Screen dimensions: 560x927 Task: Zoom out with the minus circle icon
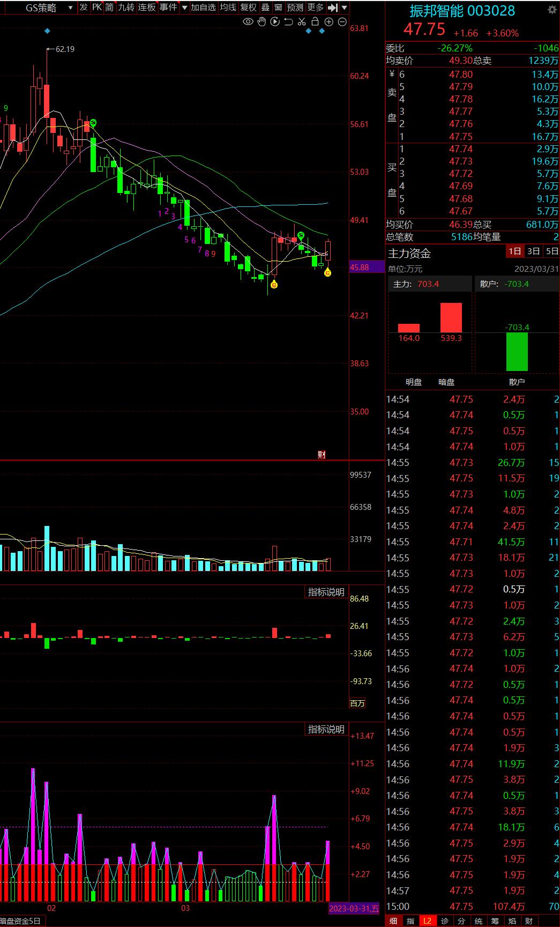342,22
